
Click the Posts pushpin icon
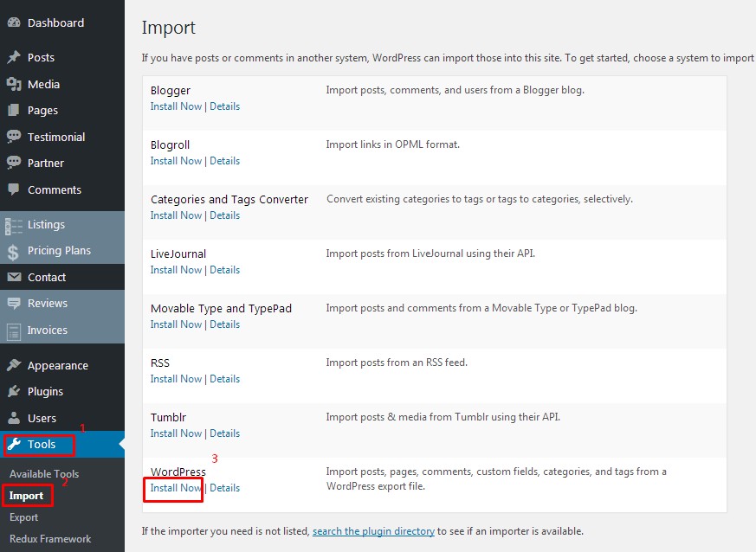coord(14,57)
